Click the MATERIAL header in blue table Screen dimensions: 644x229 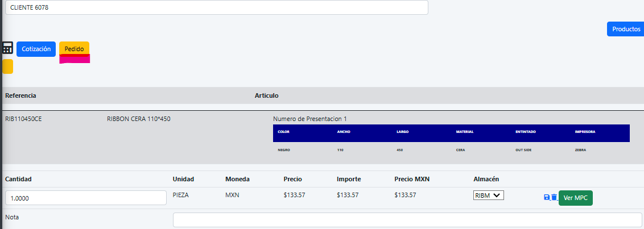[x=464, y=132]
